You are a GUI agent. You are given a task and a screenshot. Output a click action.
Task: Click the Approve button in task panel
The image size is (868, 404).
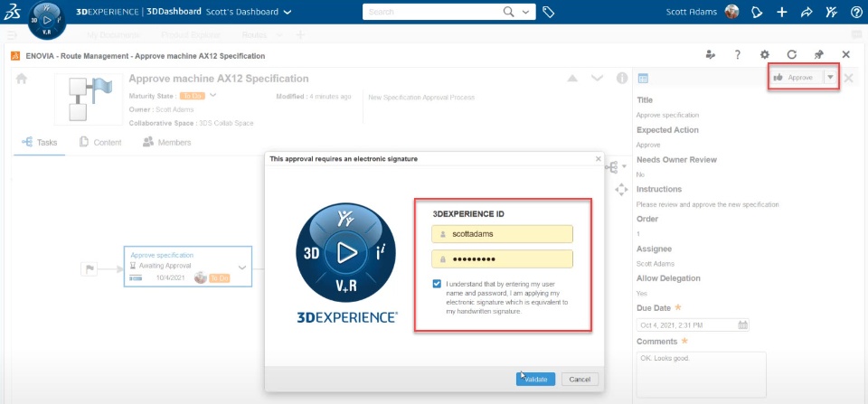point(796,78)
